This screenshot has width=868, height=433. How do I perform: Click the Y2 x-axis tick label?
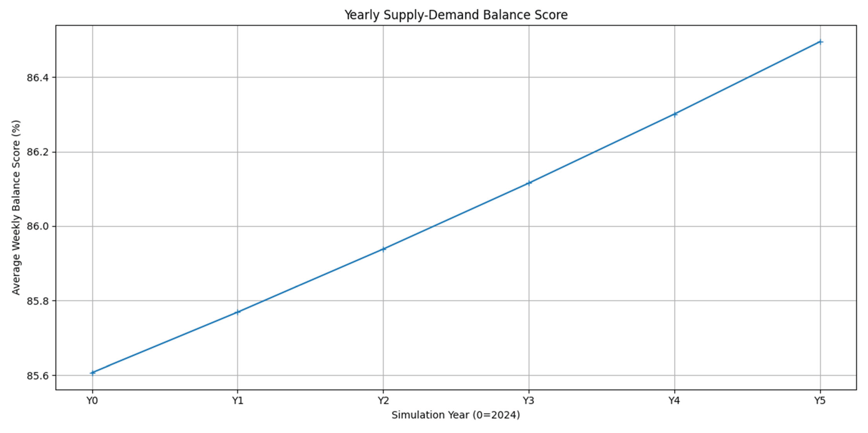(x=383, y=401)
